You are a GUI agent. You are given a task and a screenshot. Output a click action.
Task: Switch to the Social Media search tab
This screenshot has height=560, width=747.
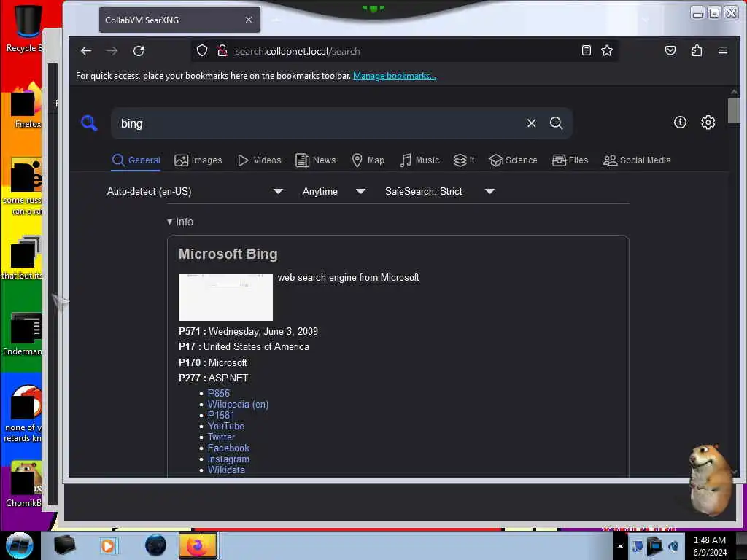(637, 160)
